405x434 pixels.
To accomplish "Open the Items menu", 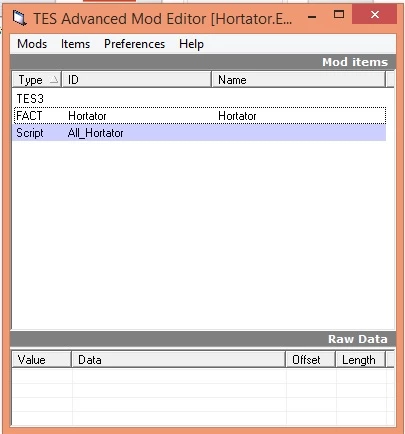I will click(x=75, y=44).
